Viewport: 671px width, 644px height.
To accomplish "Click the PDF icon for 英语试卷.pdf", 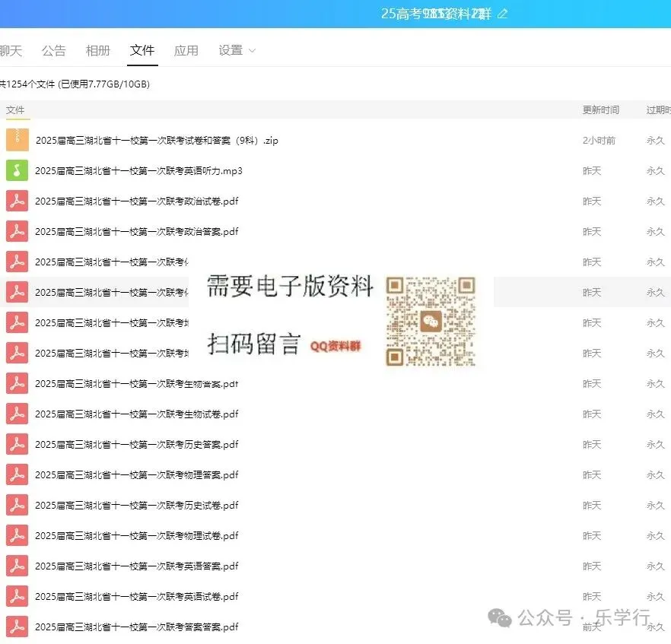I will coord(17,595).
